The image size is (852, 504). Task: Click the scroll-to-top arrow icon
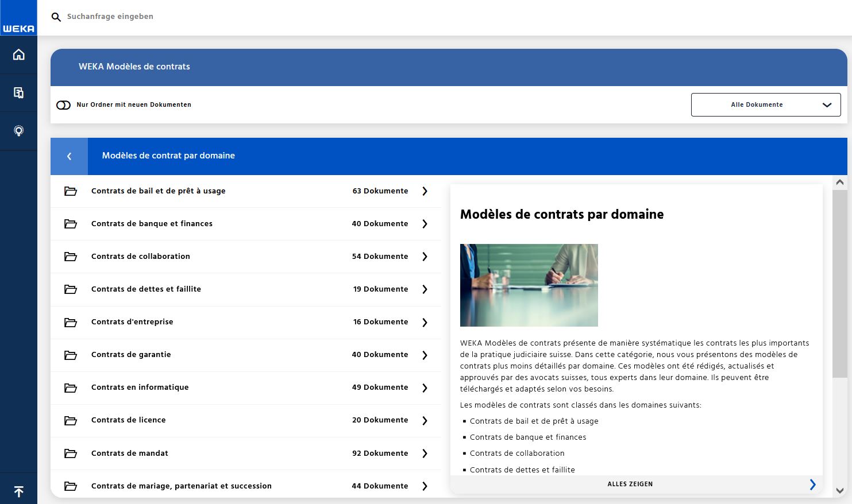18,491
